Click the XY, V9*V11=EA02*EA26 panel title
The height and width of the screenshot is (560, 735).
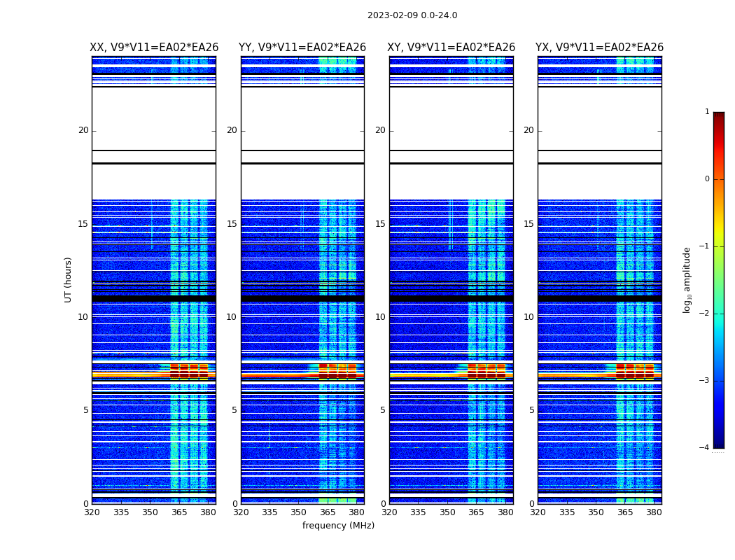[x=451, y=48]
